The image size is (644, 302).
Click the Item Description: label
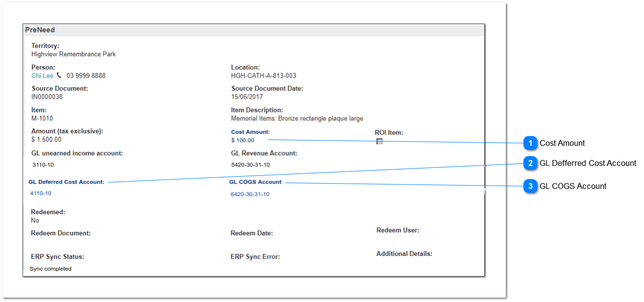point(257,110)
